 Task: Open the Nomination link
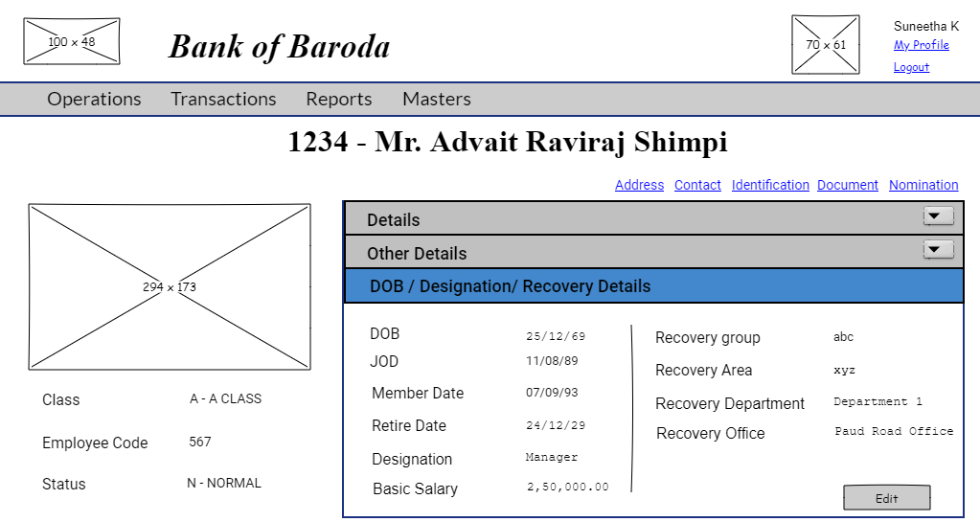point(923,185)
